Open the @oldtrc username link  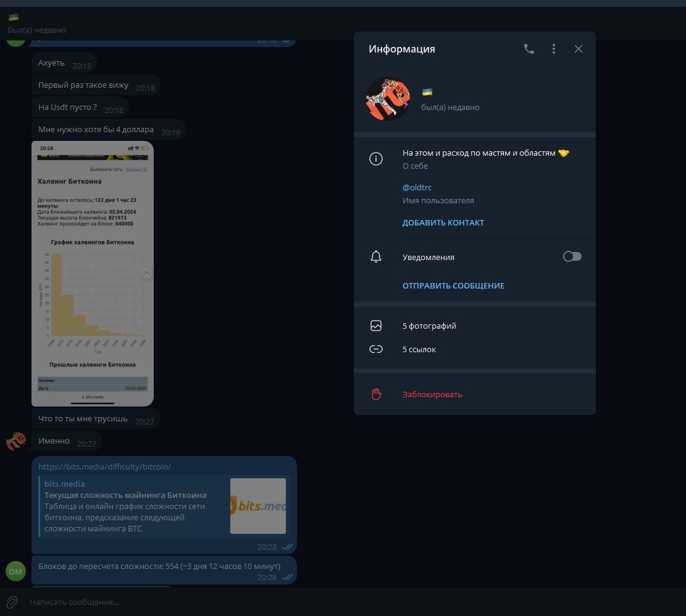[x=417, y=187]
